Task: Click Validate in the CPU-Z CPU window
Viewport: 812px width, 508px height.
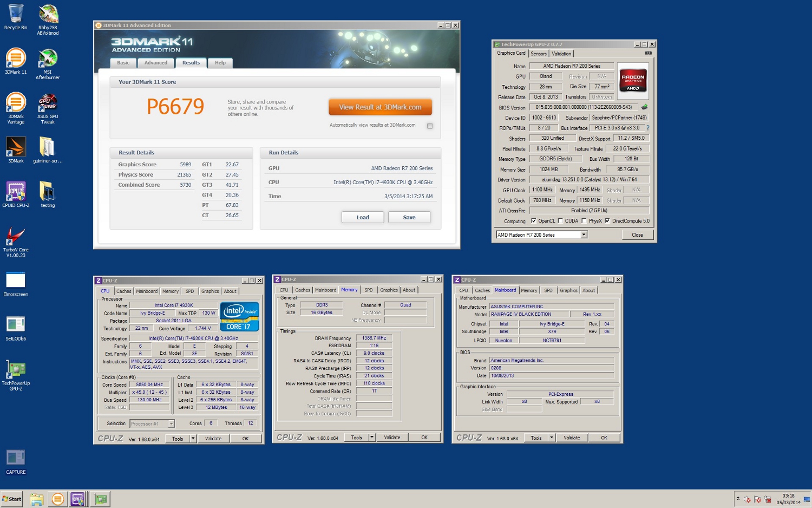Action: click(213, 439)
